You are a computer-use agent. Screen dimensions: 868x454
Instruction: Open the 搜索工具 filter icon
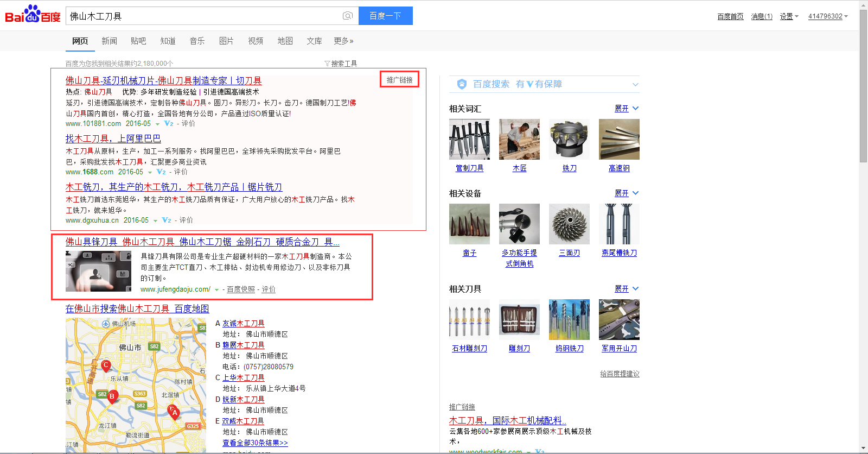click(x=327, y=64)
